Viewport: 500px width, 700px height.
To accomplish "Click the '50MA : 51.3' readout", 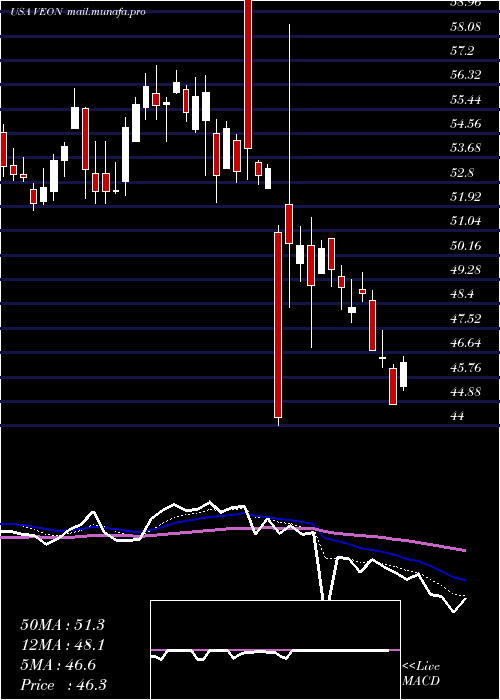I will [x=62, y=625].
